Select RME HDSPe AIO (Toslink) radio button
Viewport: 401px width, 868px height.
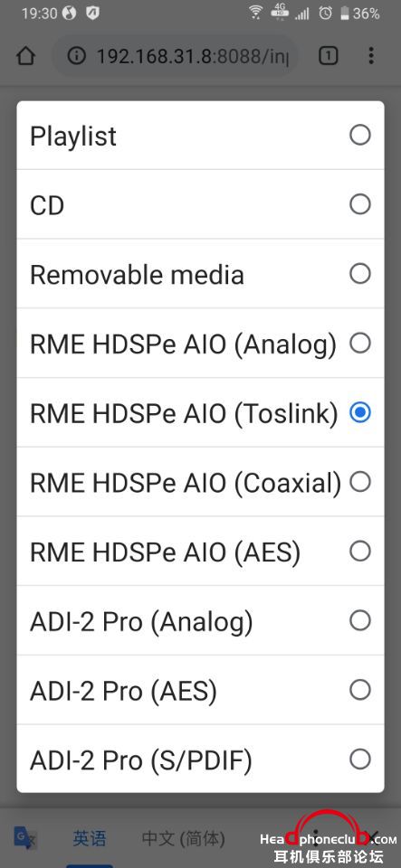360,413
